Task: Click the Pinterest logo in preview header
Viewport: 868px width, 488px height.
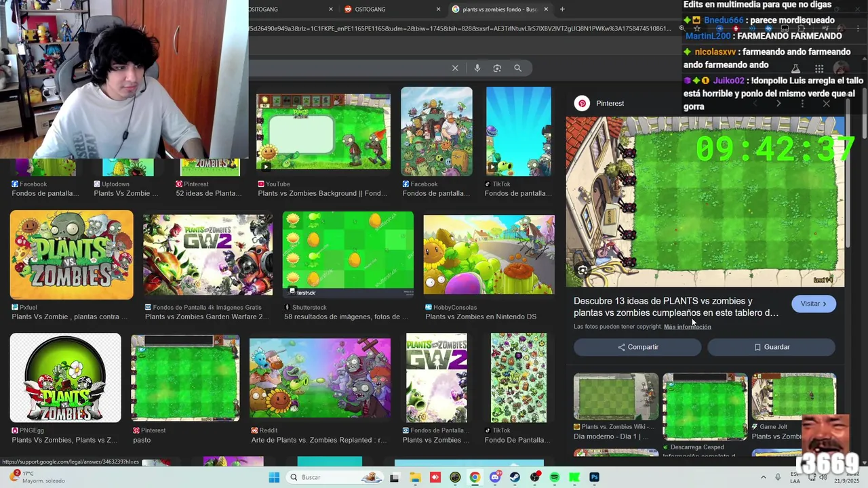Action: click(582, 104)
